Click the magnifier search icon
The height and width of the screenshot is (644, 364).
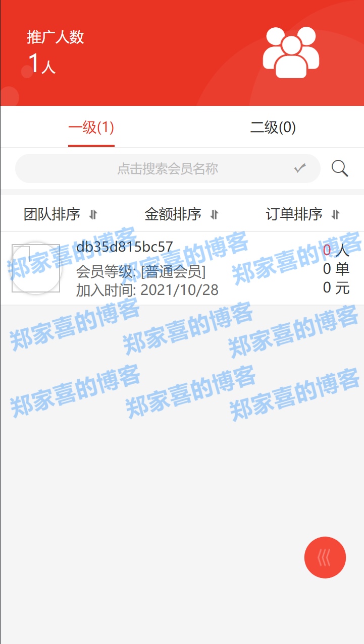click(340, 168)
